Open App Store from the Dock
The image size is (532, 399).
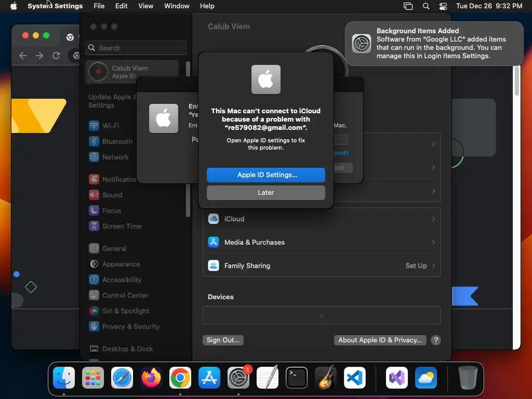tap(209, 378)
